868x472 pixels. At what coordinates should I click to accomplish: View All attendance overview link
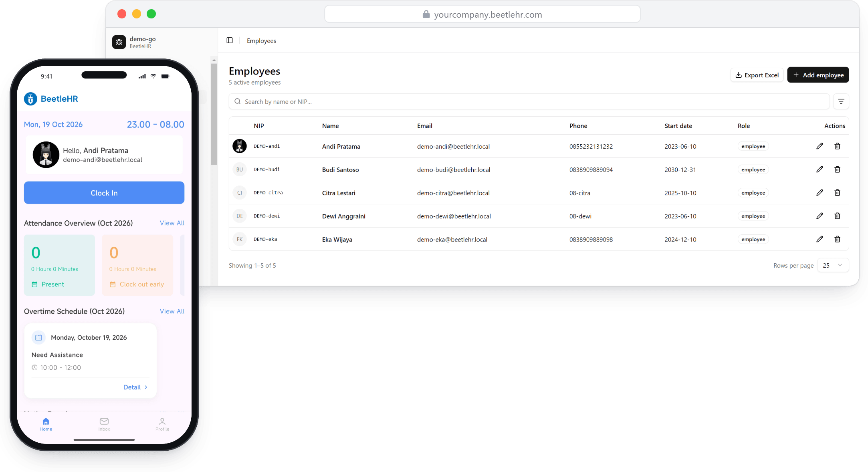(172, 223)
